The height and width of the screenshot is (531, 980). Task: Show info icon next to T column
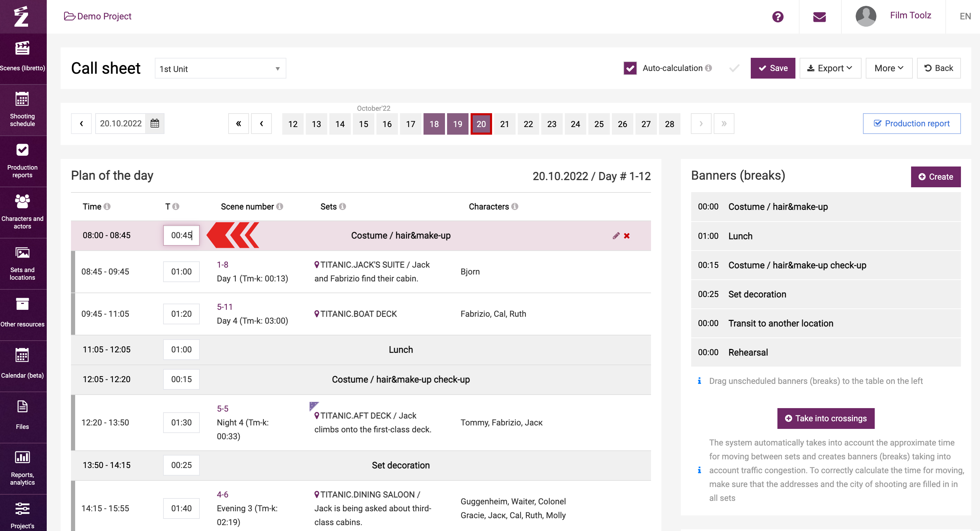pyautogui.click(x=175, y=206)
